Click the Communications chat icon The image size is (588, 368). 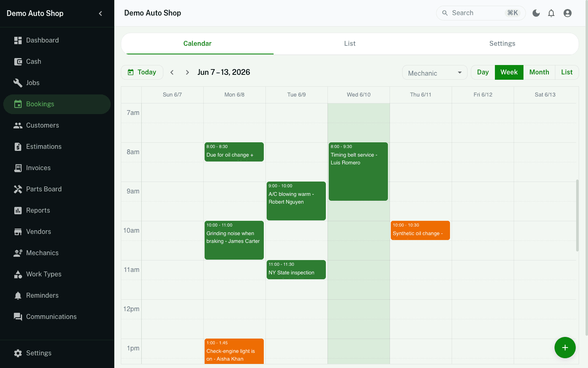18,316
